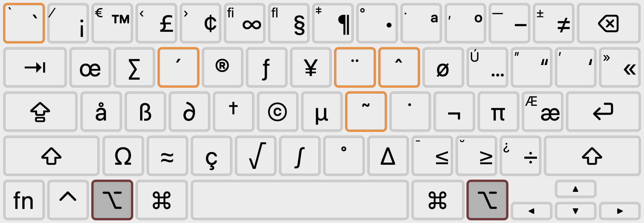The image size is (644, 223).
Task: Click the space bar
Action: pos(300,200)
